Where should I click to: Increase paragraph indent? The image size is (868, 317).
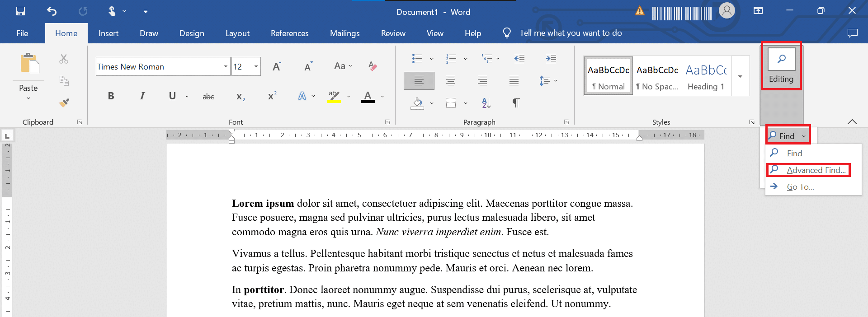click(x=551, y=58)
